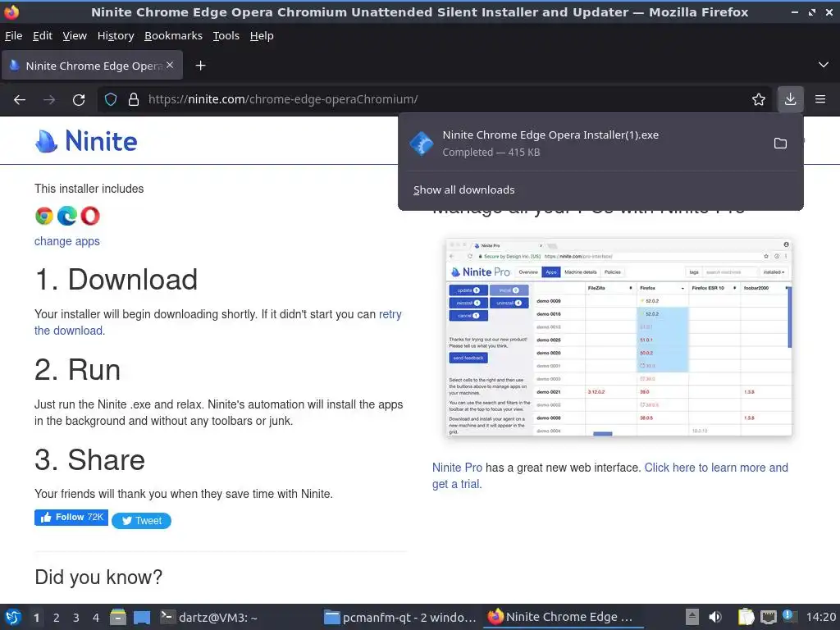Image resolution: width=840 pixels, height=630 pixels.
Task: Open the View menu
Action: [x=75, y=36]
